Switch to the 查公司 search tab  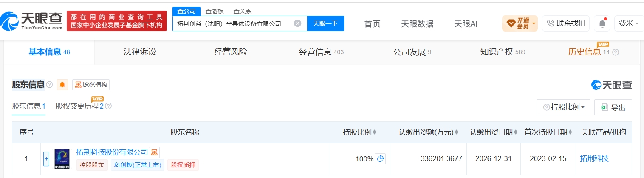pos(186,11)
